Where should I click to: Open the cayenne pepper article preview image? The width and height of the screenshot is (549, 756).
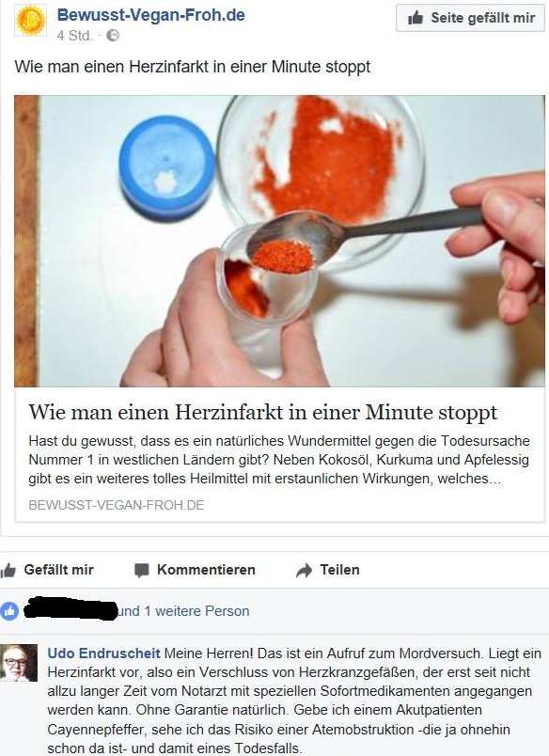(x=279, y=241)
